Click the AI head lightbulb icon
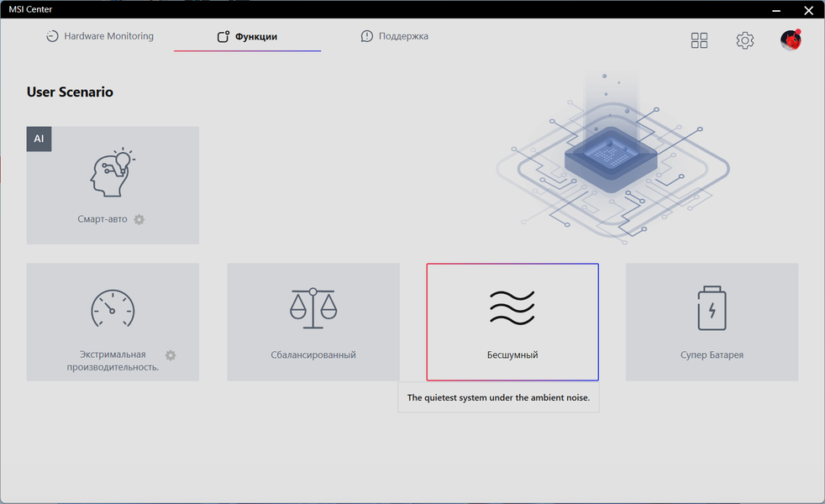Image resolution: width=825 pixels, height=504 pixels. 112,172
